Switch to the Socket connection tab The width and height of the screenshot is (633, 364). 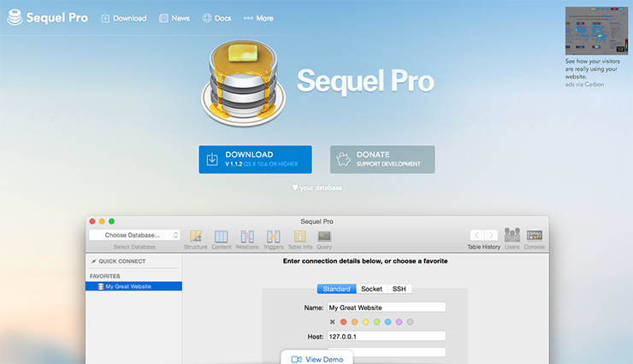pos(371,289)
